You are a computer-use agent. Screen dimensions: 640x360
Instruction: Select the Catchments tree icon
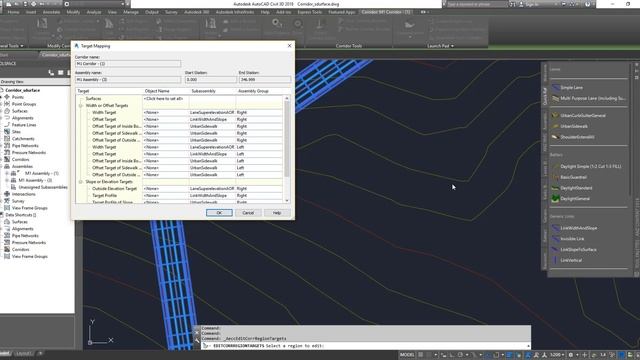click(x=7, y=139)
